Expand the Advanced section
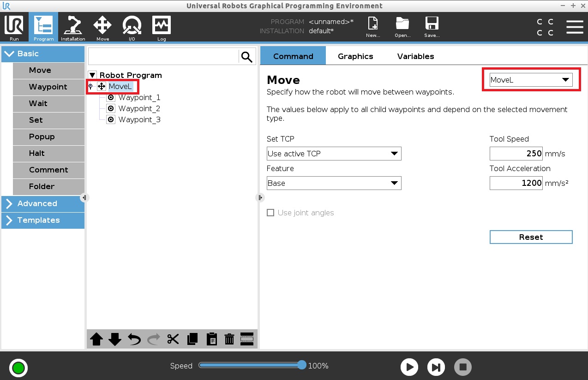 43,204
